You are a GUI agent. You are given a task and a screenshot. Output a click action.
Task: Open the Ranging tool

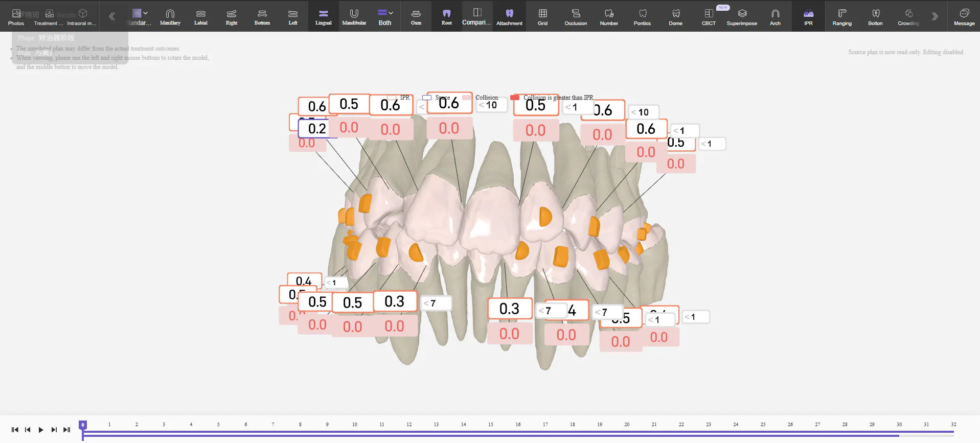tap(842, 17)
